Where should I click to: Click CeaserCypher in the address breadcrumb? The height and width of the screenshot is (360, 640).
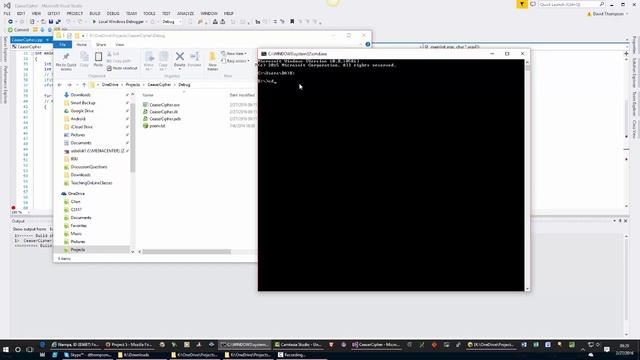(159, 85)
